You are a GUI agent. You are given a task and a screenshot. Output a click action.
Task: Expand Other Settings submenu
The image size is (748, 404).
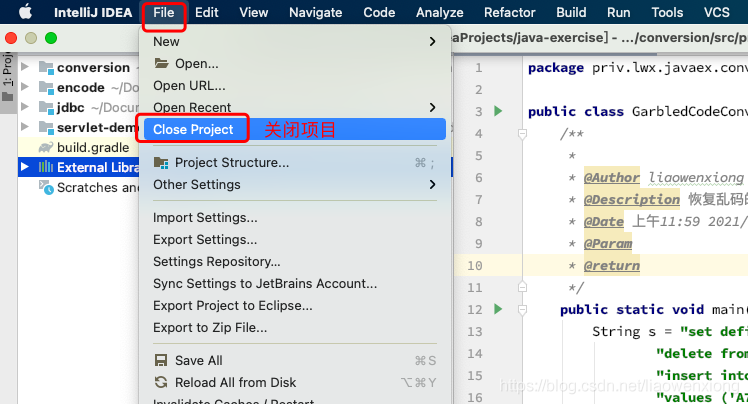295,185
